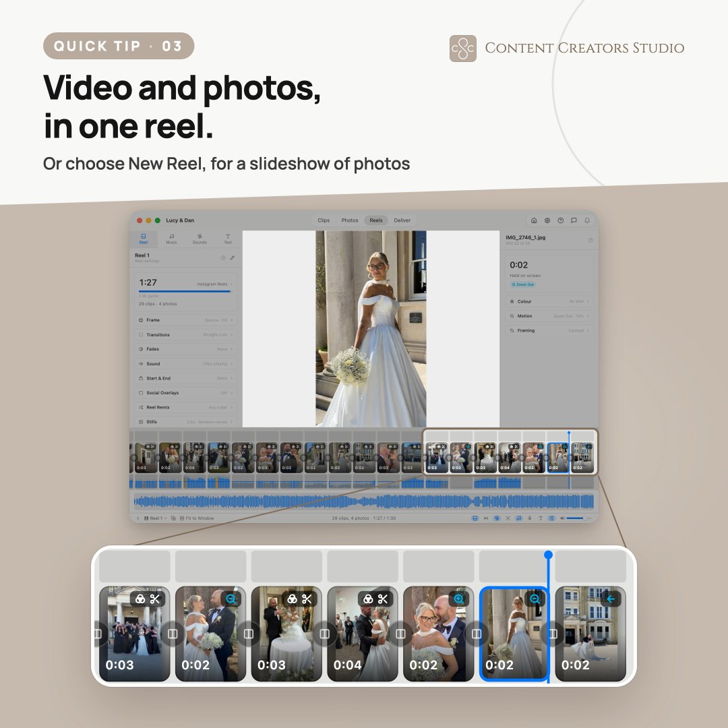Click the help icon next to IMG_2746_1.jpg
The height and width of the screenshot is (728, 728).
pyautogui.click(x=590, y=240)
